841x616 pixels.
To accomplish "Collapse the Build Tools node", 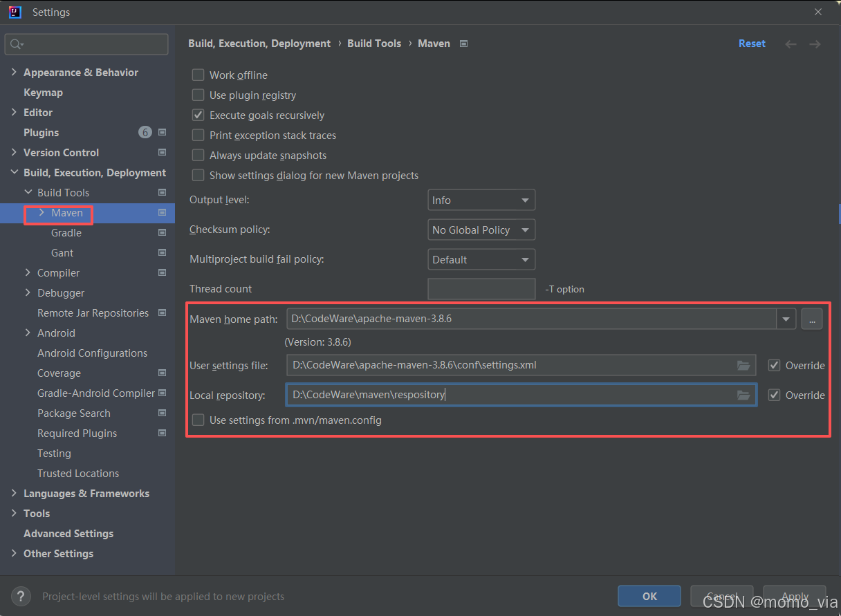I will 28,192.
